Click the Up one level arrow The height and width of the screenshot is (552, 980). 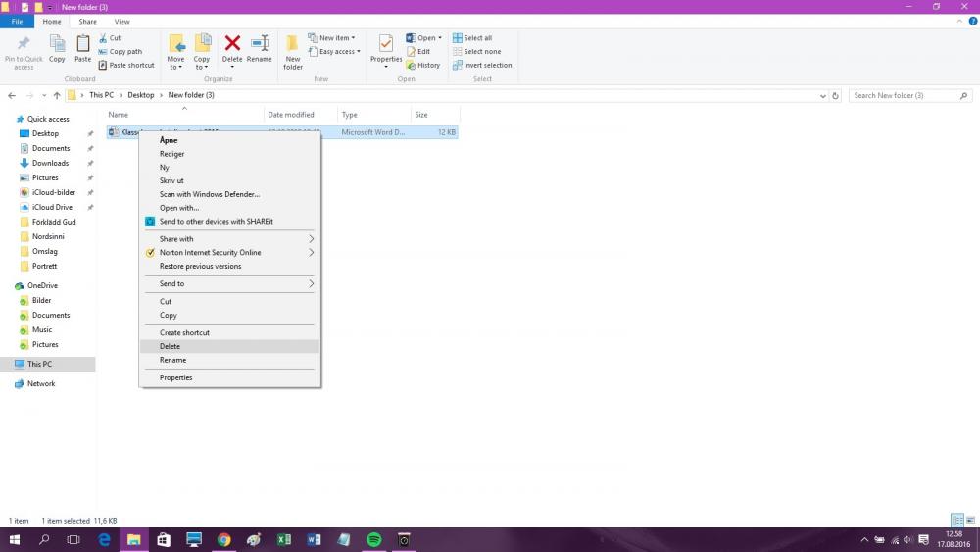[57, 96]
